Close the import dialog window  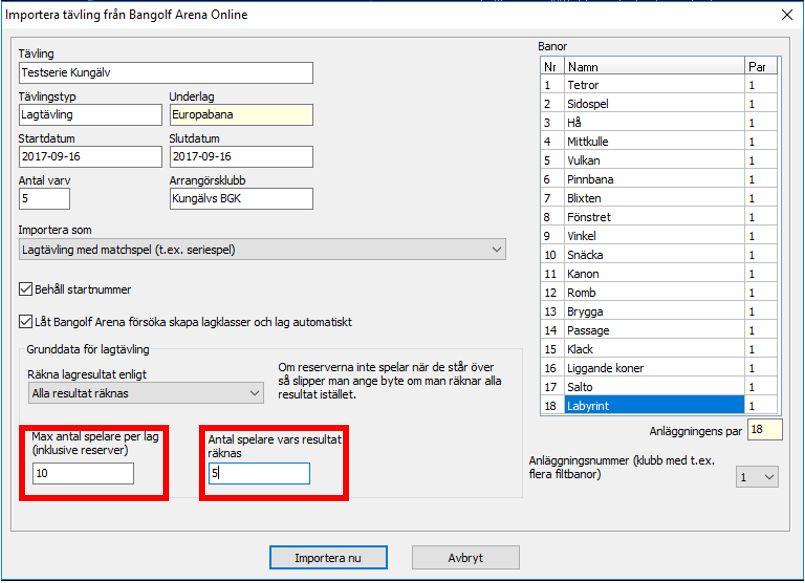(x=787, y=15)
